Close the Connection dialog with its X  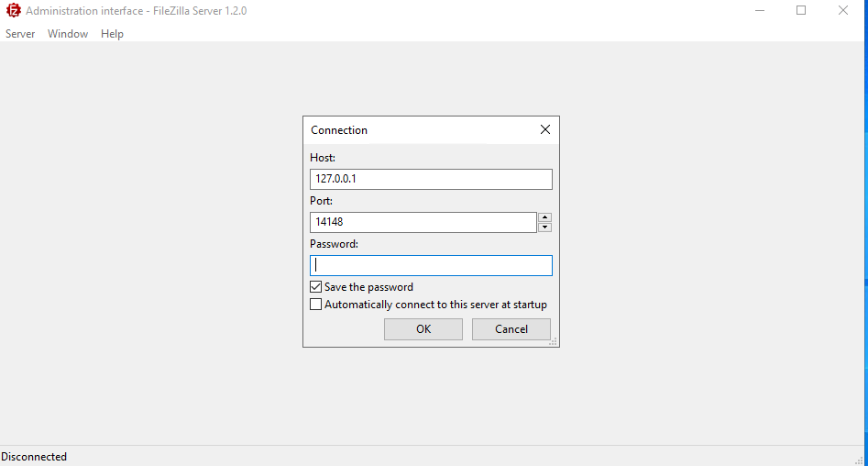545,129
